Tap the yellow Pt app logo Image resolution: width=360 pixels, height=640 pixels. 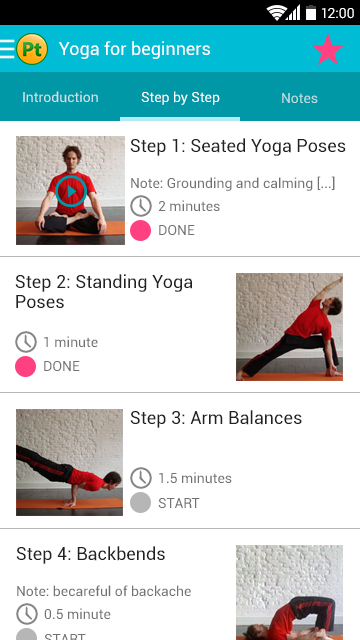coord(32,49)
